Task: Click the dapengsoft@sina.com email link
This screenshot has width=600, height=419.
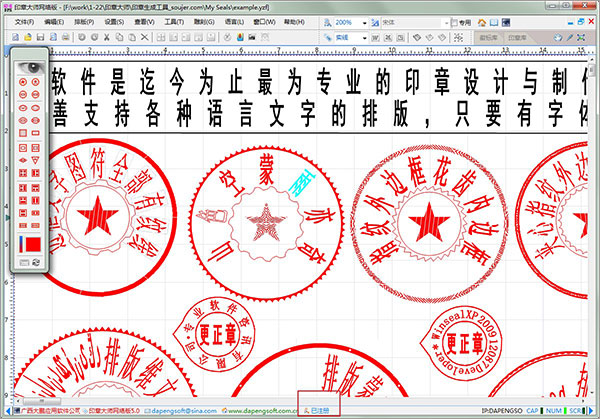Action: click(184, 411)
